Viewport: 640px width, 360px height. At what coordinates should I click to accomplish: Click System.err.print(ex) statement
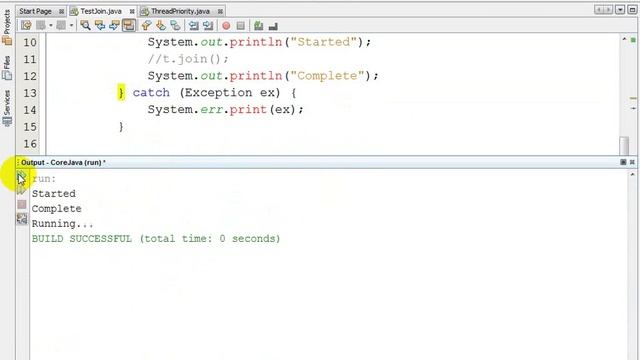point(226,110)
